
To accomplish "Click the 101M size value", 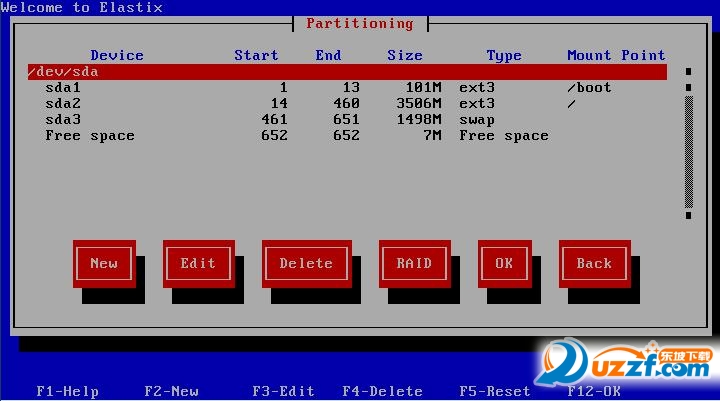I will 423,87.
